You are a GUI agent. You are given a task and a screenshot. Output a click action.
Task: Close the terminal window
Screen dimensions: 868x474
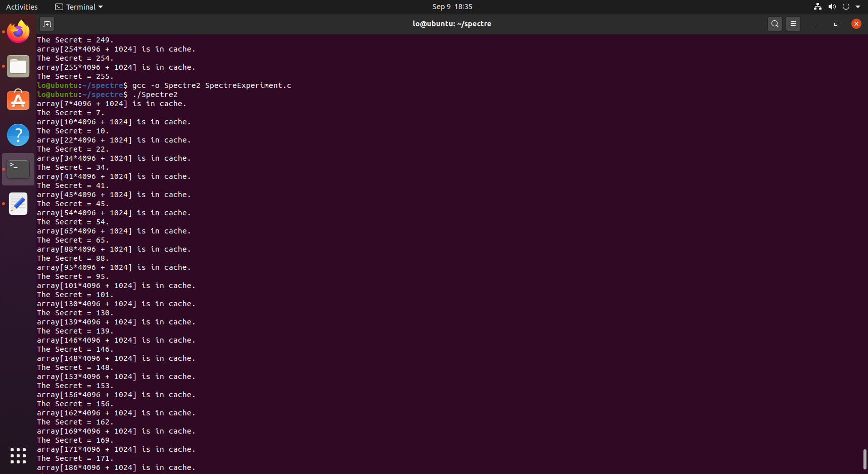pyautogui.click(x=856, y=24)
